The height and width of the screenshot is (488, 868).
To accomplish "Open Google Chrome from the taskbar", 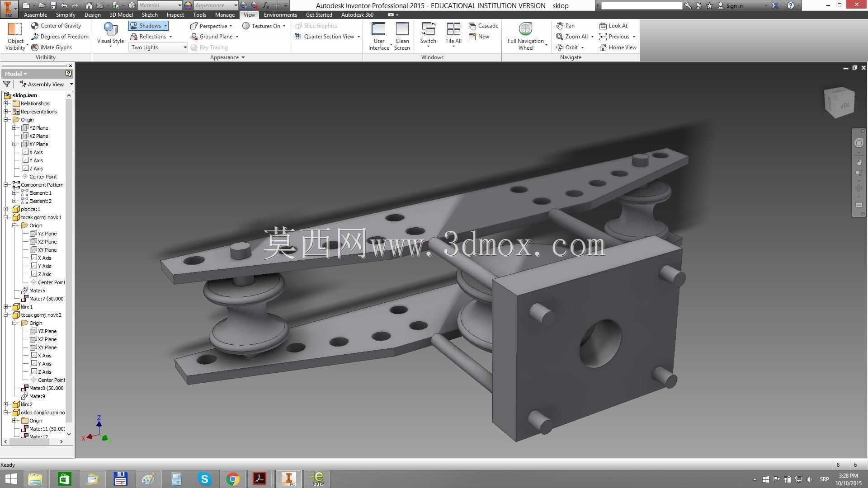I will 233,479.
